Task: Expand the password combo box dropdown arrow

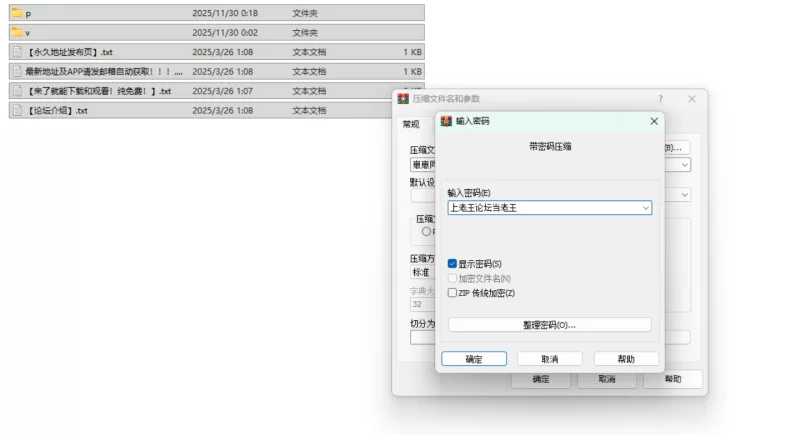Action: [x=645, y=208]
